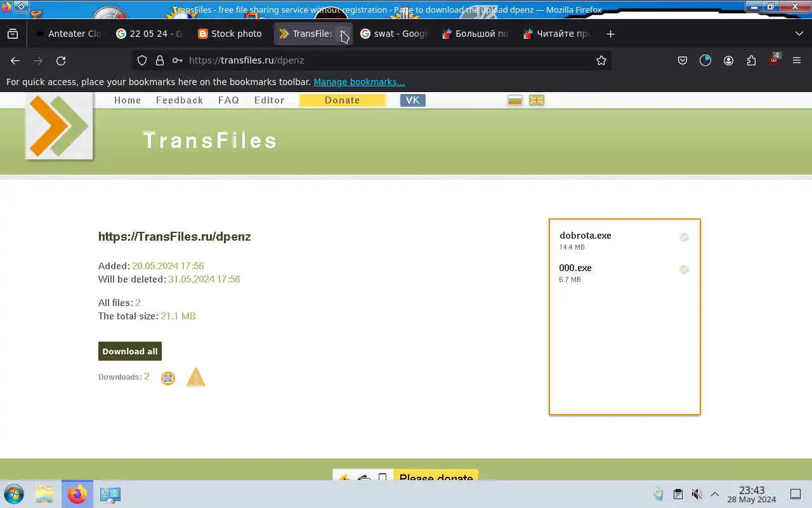The width and height of the screenshot is (812, 508).
Task: Go back to the previous page
Action: point(15,60)
